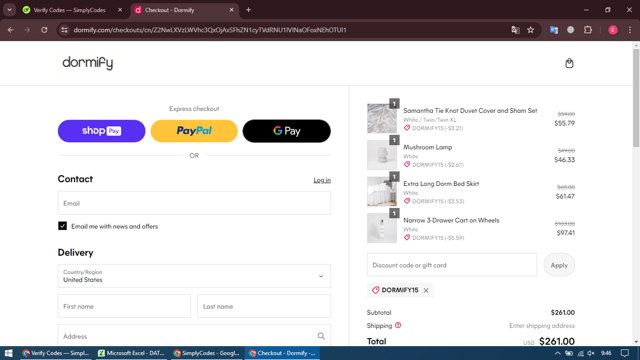Image resolution: width=640 pixels, height=360 pixels.
Task: Expand the Country/Region dropdown
Action: 194,276
